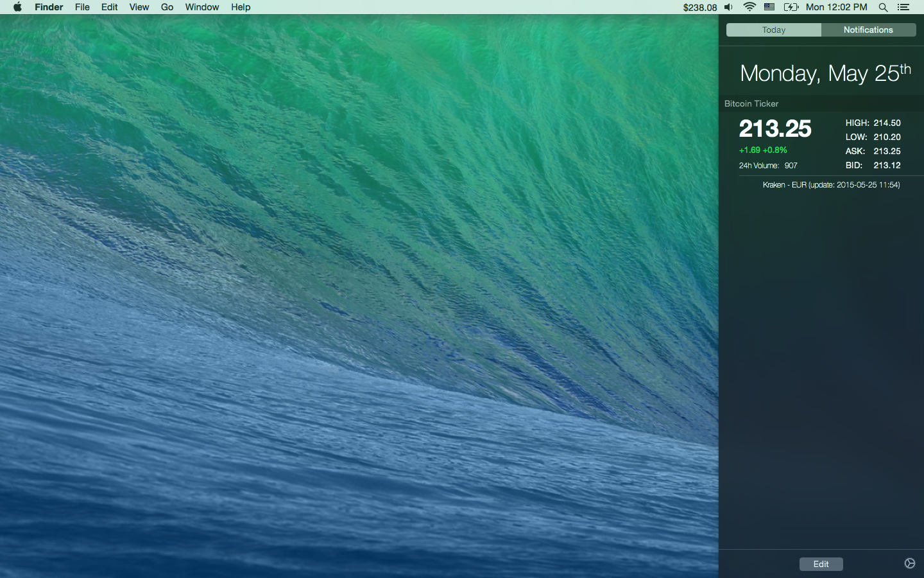Image resolution: width=924 pixels, height=578 pixels.
Task: Open the Spotlight search icon
Action: pos(884,7)
